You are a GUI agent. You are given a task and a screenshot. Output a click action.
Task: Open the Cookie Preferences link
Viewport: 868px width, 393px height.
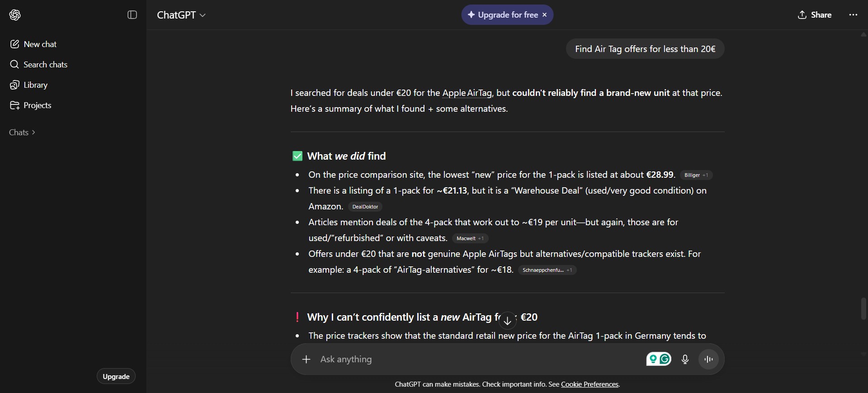[590, 384]
